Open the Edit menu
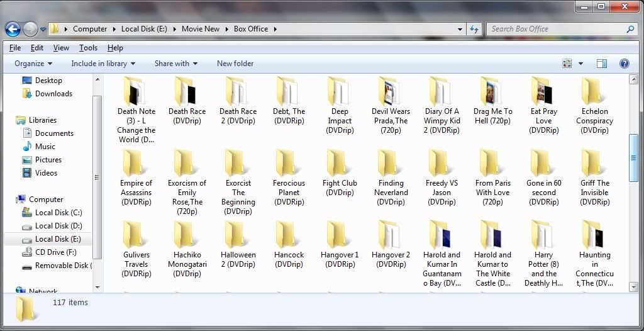 (37, 48)
